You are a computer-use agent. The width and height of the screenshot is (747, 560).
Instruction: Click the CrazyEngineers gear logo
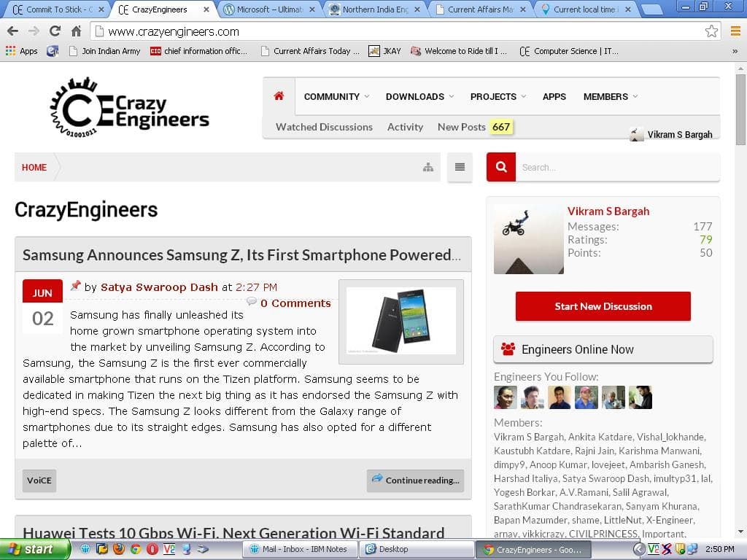coord(130,108)
